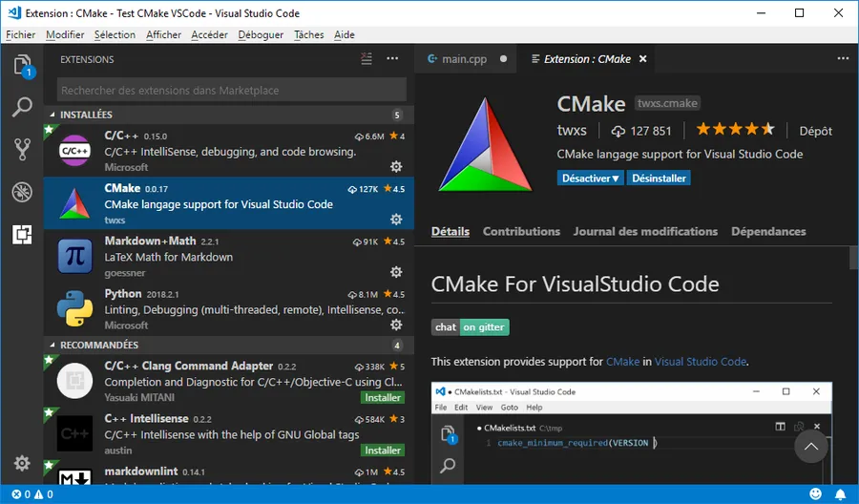Focus the Marketplace extensions search box
This screenshot has width=859, height=504.
(x=232, y=90)
